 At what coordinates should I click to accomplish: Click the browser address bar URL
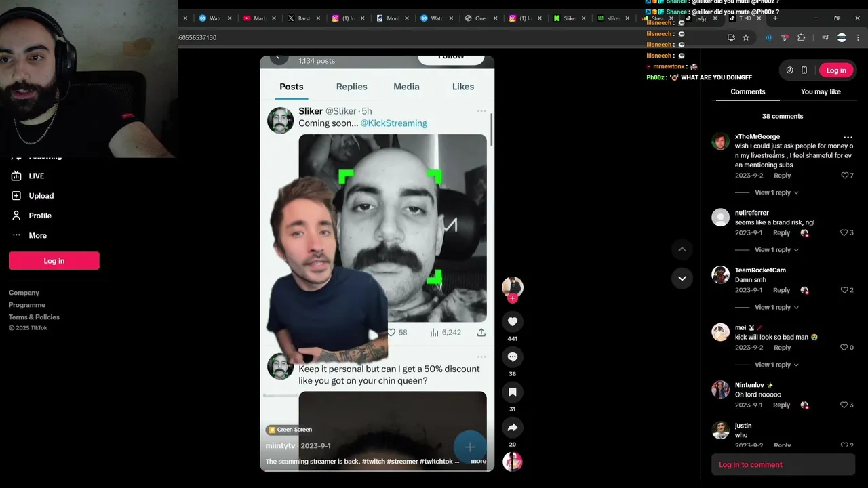click(197, 37)
